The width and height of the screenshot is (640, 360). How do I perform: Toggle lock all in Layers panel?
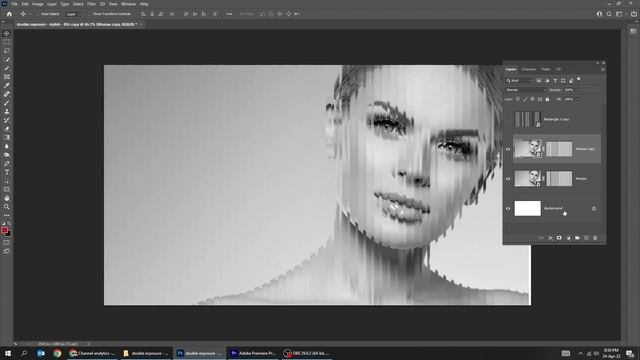coord(547,99)
